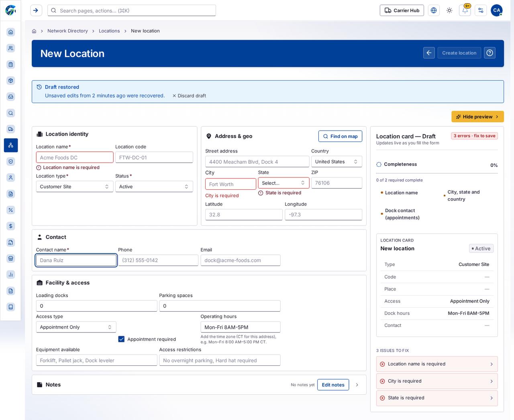
Task: Open the Access type dropdown
Action: pos(76,327)
